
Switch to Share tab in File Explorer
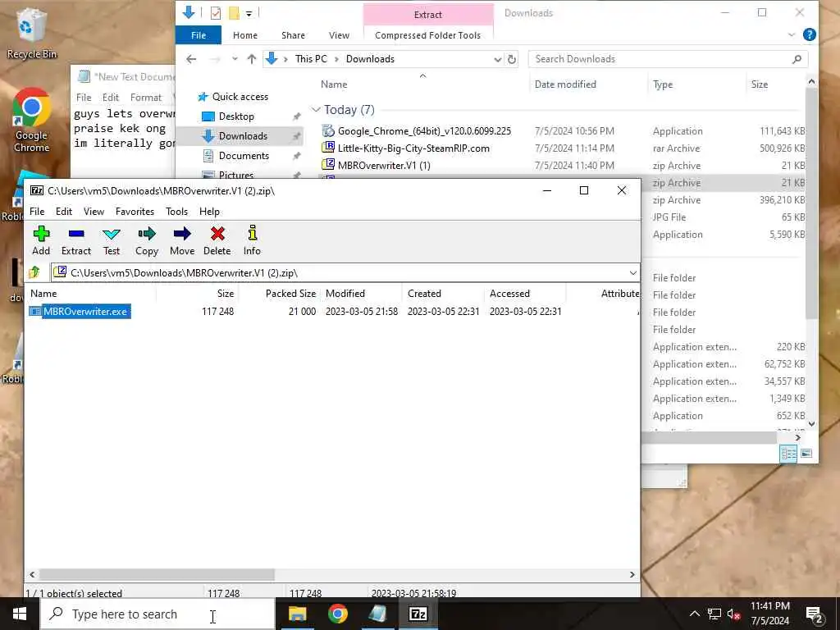293,35
